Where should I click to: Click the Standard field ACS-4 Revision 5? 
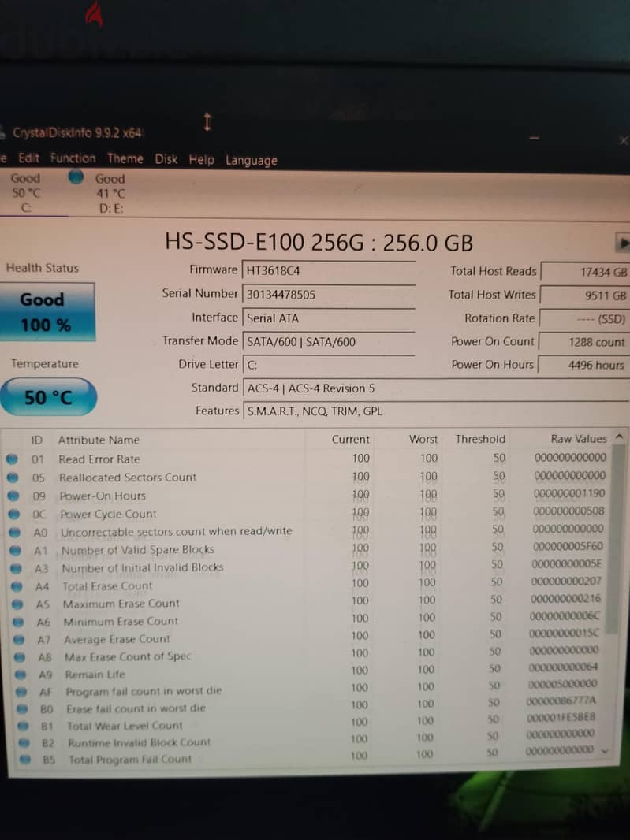click(435, 388)
